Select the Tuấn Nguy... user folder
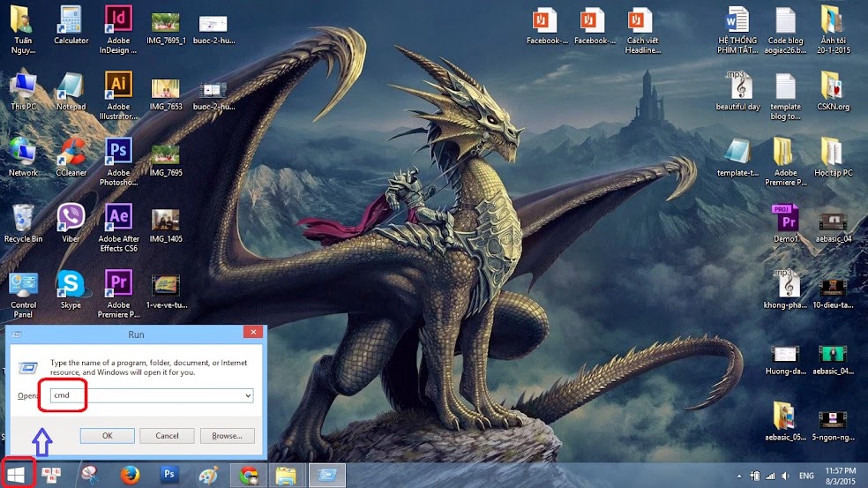Image resolution: width=868 pixels, height=488 pixels. [23, 29]
